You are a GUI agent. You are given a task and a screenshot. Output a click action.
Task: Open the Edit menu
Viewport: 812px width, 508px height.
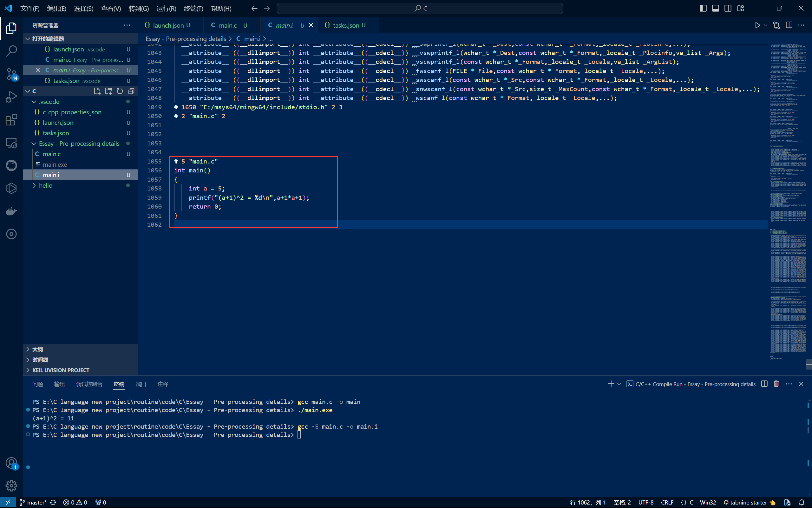click(57, 8)
